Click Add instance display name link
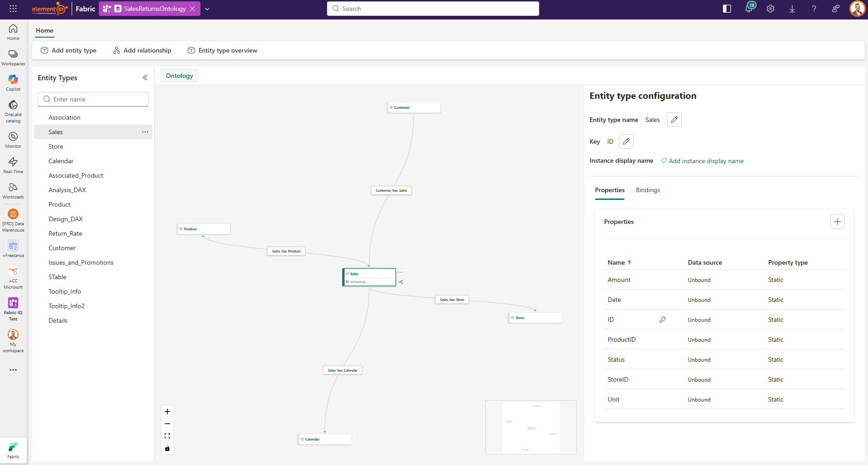 pos(706,161)
